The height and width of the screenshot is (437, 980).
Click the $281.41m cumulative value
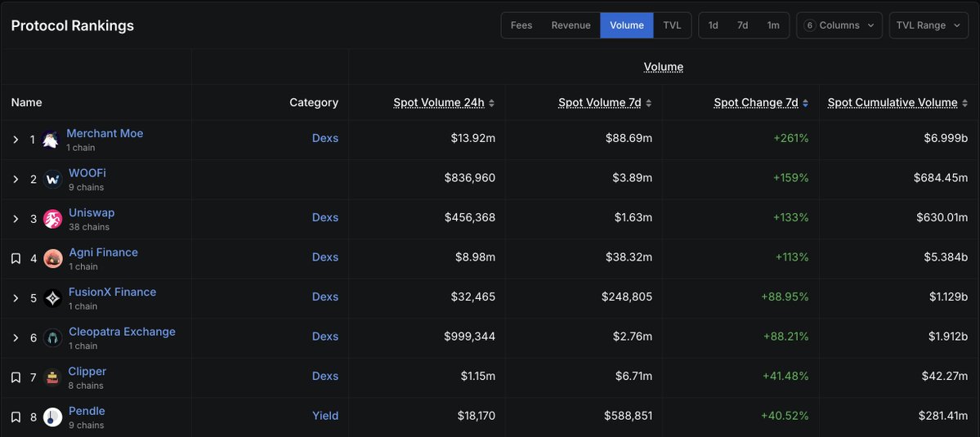[x=943, y=416]
